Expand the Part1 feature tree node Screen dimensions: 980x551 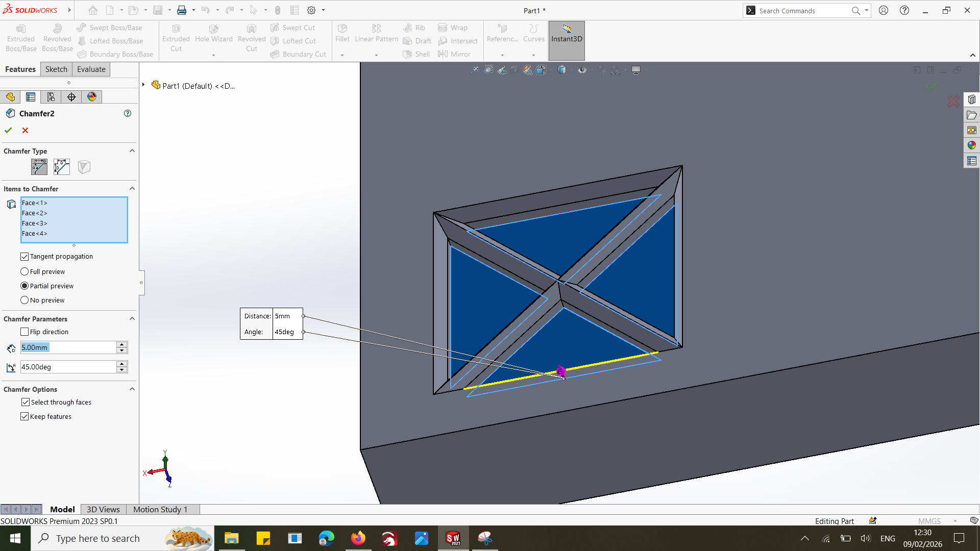coord(144,85)
